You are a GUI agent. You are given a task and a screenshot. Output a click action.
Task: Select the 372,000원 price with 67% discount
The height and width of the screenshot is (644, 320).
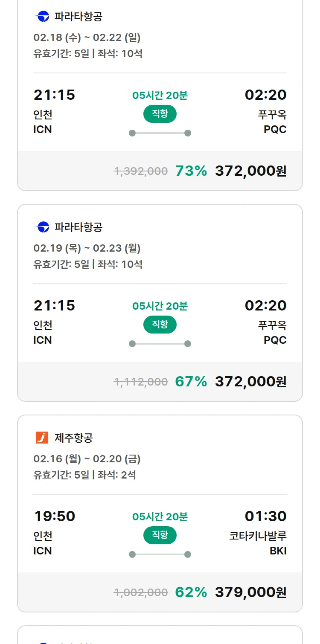click(x=250, y=382)
